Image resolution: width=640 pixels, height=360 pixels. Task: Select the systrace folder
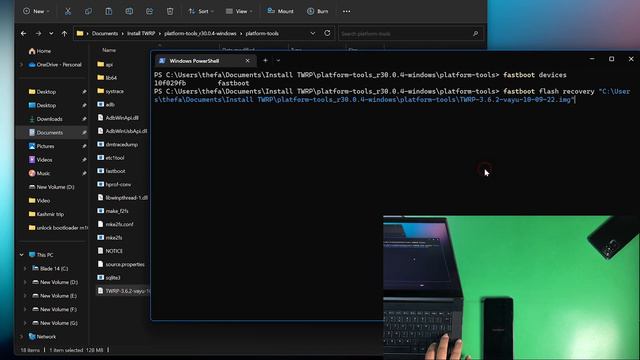point(114,91)
